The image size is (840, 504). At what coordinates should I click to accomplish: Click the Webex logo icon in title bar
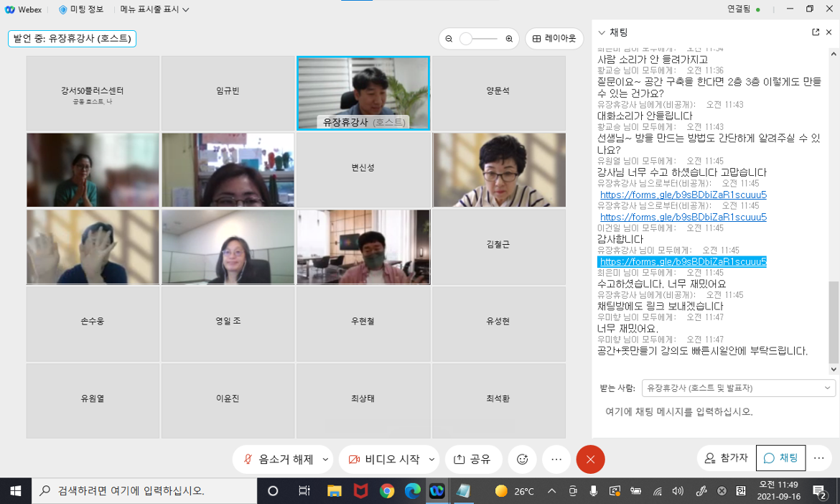click(9, 9)
